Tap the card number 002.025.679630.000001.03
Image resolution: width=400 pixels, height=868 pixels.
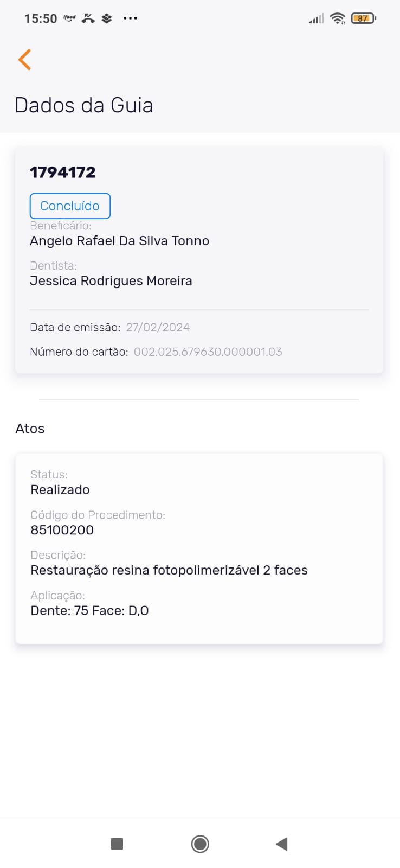coord(208,352)
